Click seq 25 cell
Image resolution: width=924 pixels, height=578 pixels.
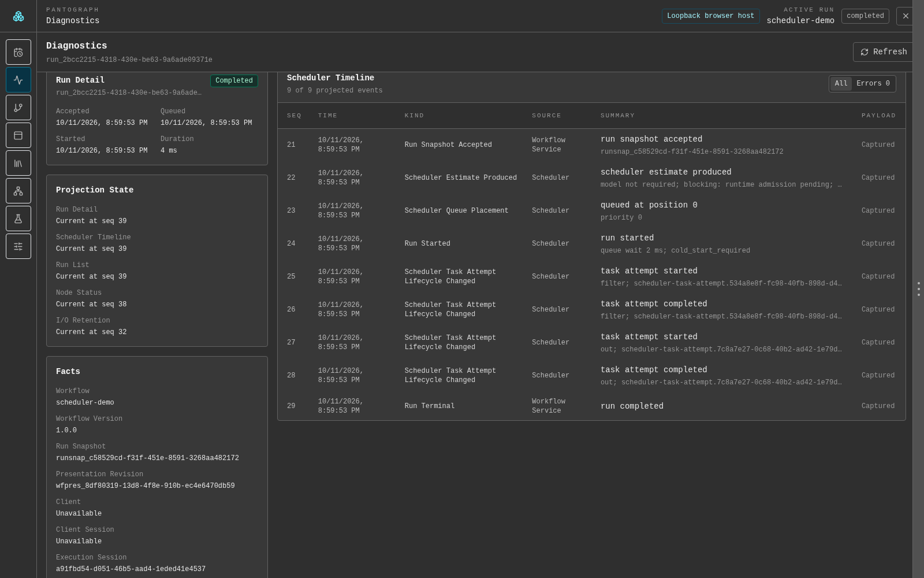[x=291, y=277]
